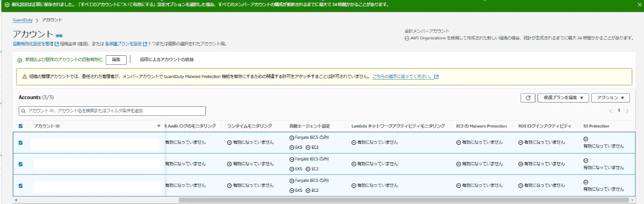Click 招待によるアカウントの追加
The width and height of the screenshot is (644, 204).
click(x=167, y=59)
